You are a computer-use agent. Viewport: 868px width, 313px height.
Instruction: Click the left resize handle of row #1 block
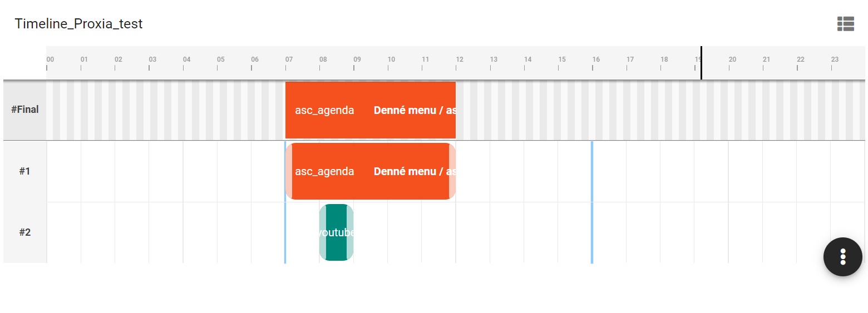point(289,171)
